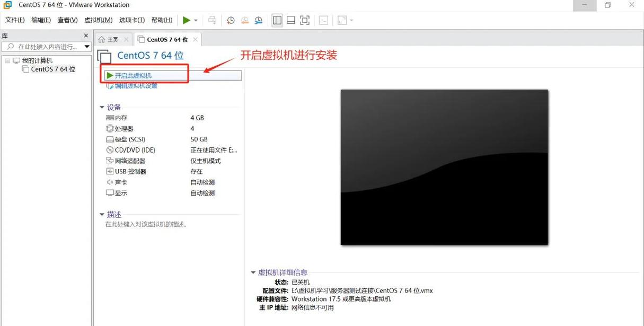644x326 pixels.
Task: Open the snapshot manager icon
Action: pos(259,20)
